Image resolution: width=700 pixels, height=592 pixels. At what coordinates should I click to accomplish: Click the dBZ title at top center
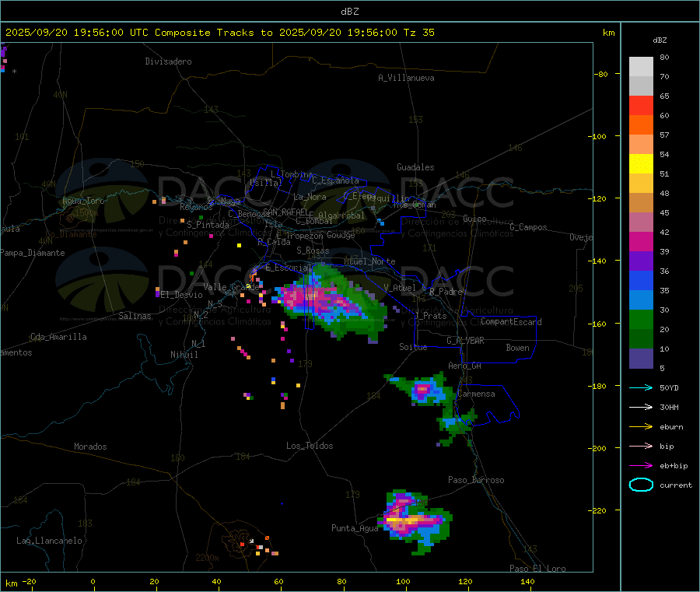pyautogui.click(x=349, y=12)
